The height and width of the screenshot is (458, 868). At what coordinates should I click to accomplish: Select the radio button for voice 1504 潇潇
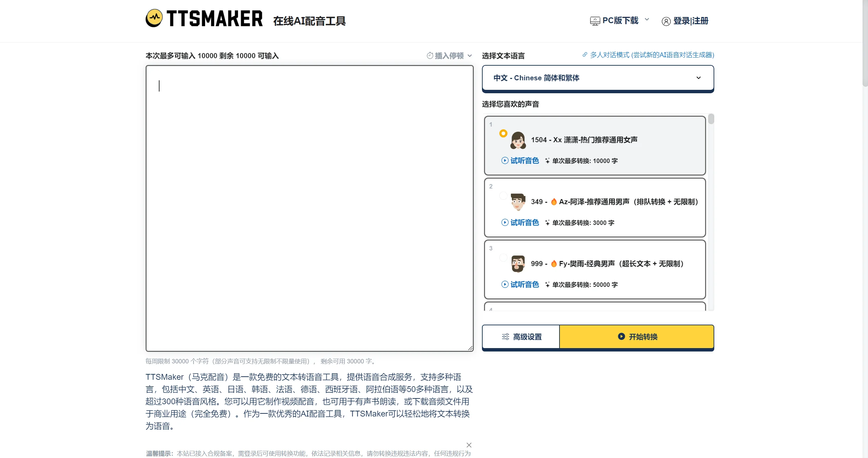[503, 133]
